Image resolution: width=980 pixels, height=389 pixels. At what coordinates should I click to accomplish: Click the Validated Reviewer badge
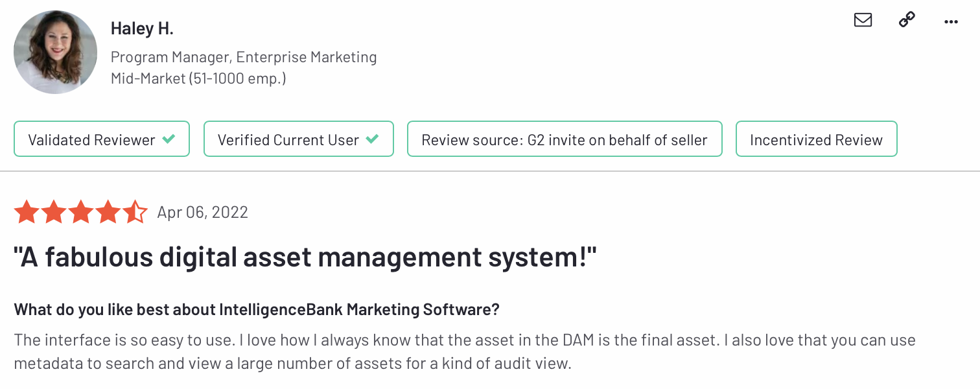(102, 139)
